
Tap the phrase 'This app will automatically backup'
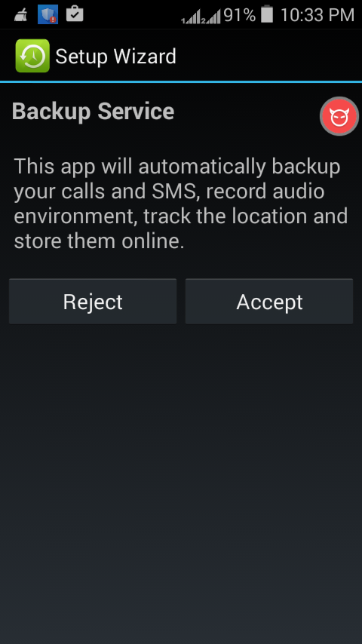coord(177,167)
